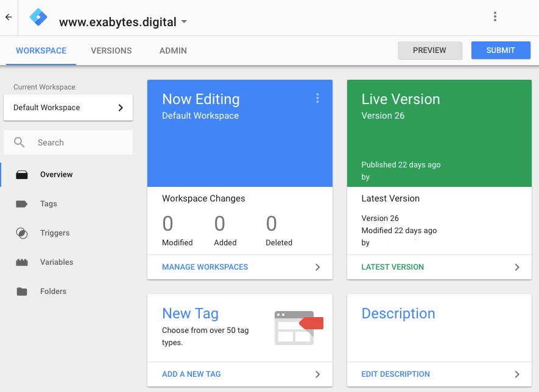Open the three-dot menu in the header
Screen dimensions: 539x392
(x=495, y=16)
